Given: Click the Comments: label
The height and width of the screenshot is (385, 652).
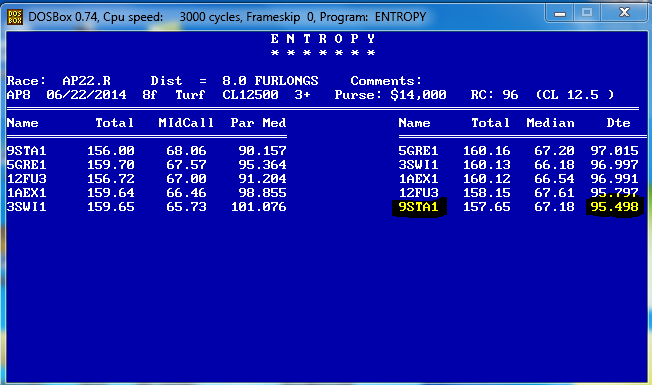Looking at the screenshot, I should (386, 81).
